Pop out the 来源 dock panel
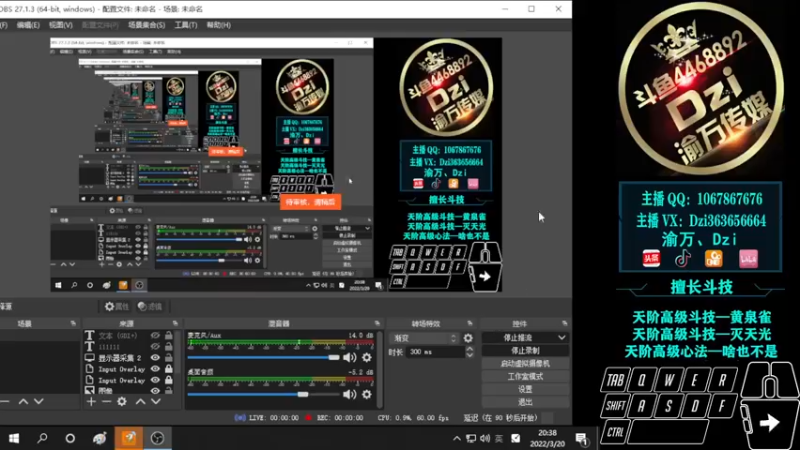Screen dimensions: 800x450 coord(175,323)
